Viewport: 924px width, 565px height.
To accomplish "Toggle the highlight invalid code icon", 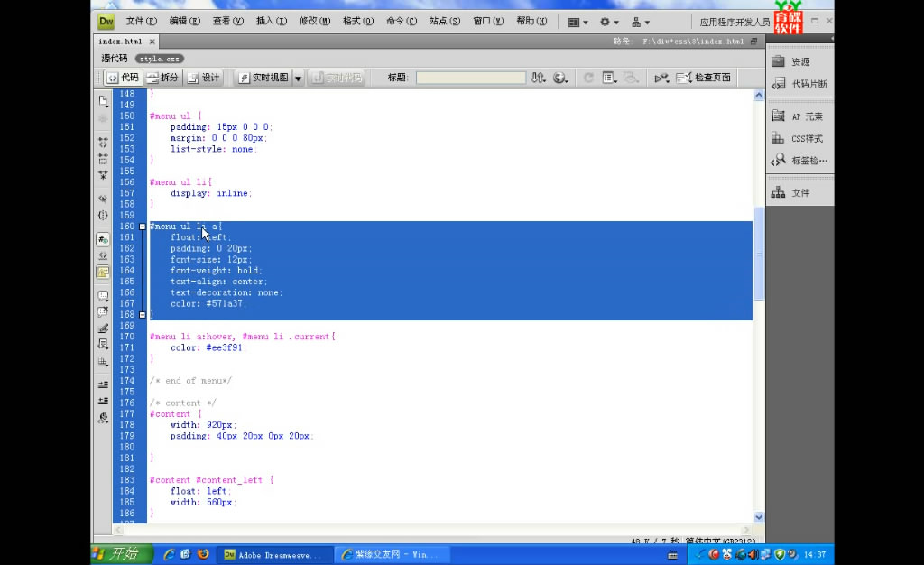I will [x=103, y=255].
